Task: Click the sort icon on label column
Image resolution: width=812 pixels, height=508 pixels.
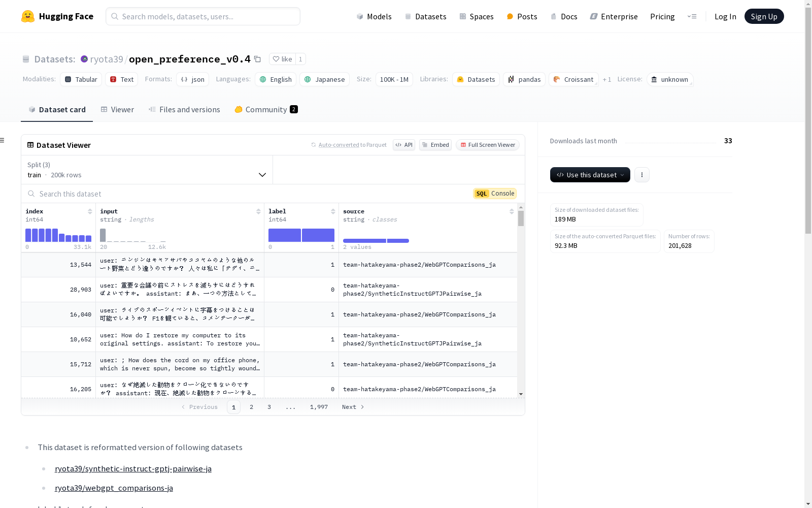Action: (333, 211)
